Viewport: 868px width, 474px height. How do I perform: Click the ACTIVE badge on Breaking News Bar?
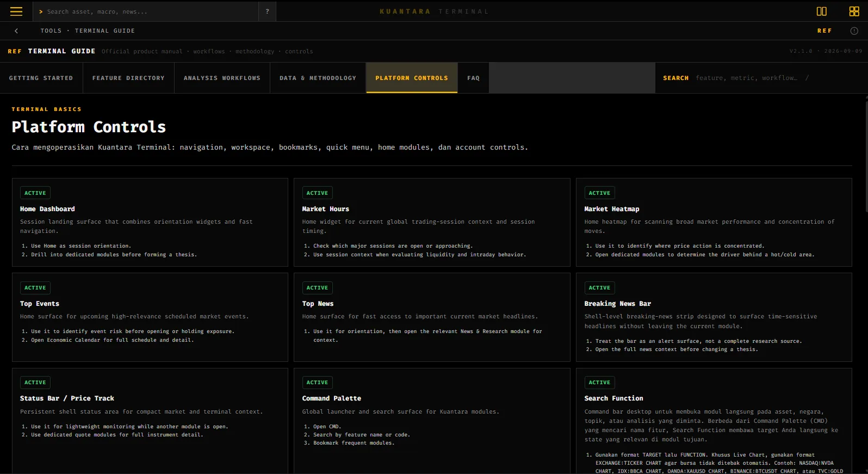[x=599, y=288]
